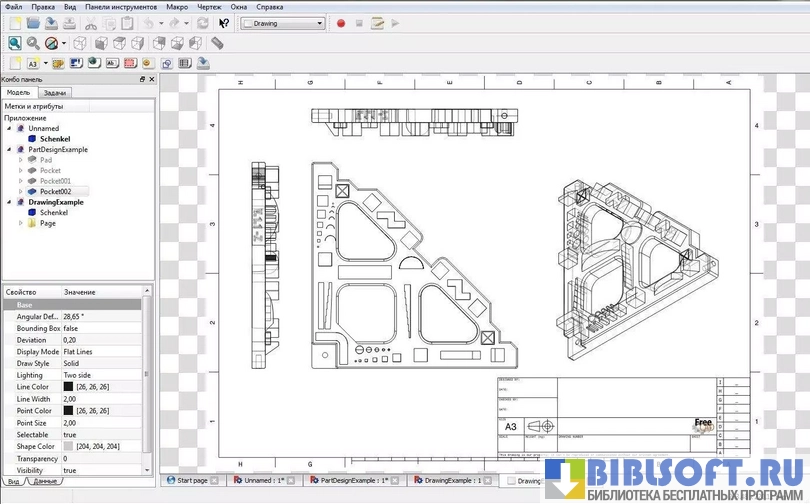Viewport: 810px width, 504px height.
Task: Close the Start page tab
Action: [x=214, y=481]
